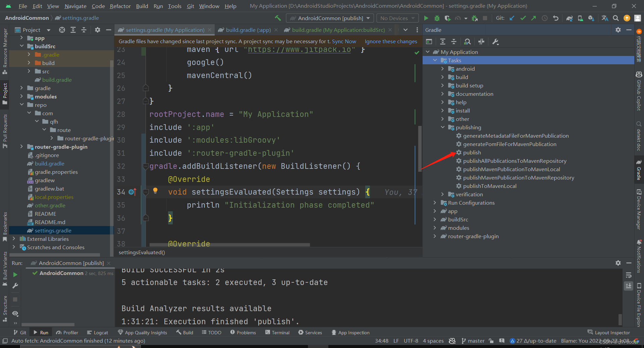Sync Project with Gradle Files elephant icon
Screen dimensions: 644x348
tap(570, 18)
